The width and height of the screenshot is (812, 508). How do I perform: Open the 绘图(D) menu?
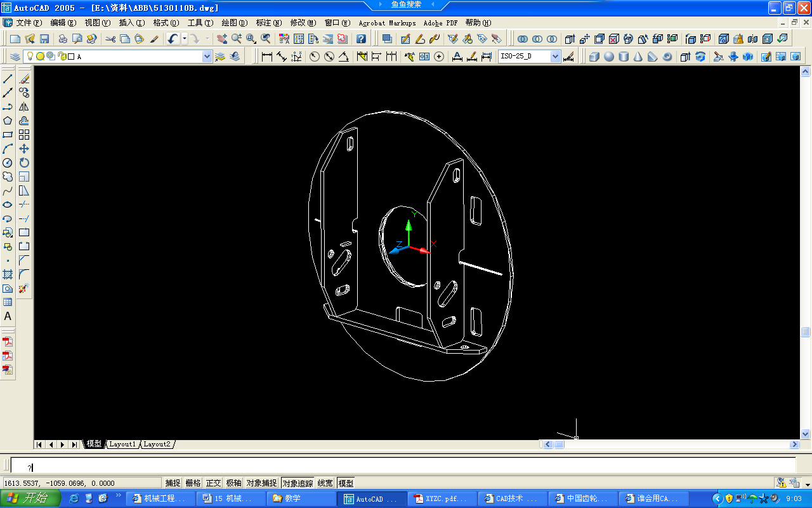pos(235,23)
